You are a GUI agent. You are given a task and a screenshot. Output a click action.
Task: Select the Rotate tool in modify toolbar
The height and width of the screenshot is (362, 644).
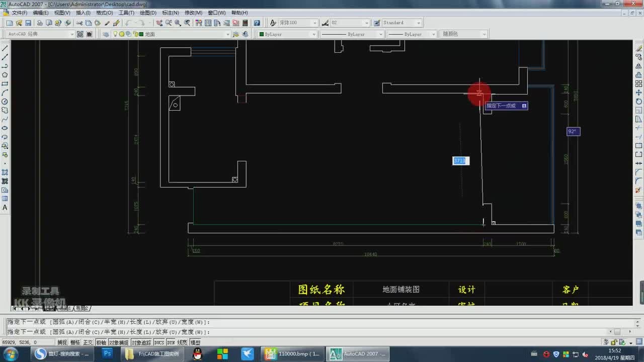point(638,102)
